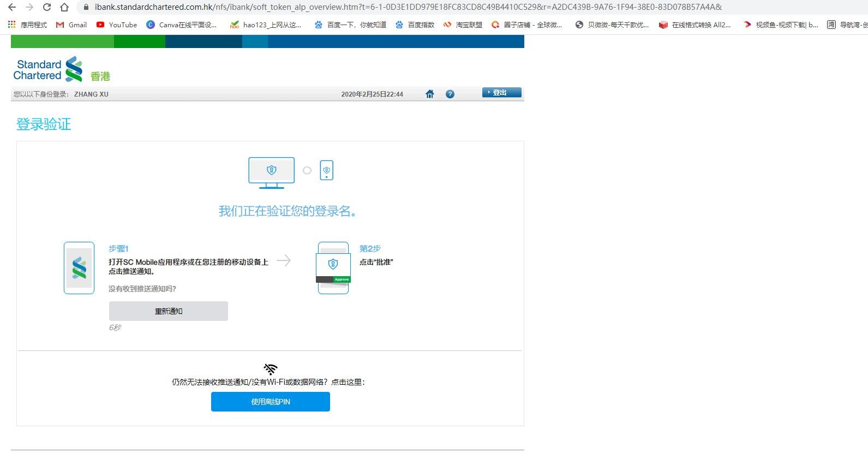This screenshot has height=453, width=868.
Task: Click the 使用离线PIN button
Action: tap(271, 402)
